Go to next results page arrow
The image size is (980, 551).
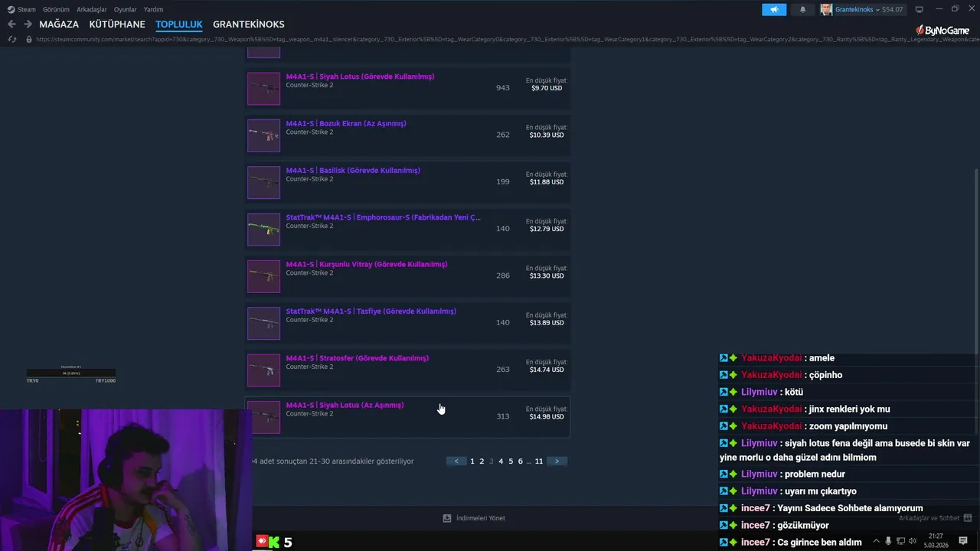557,461
